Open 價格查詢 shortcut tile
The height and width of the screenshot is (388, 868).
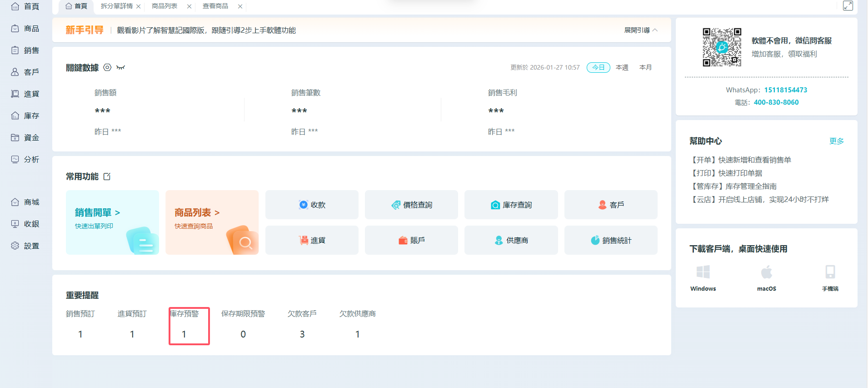coord(411,205)
